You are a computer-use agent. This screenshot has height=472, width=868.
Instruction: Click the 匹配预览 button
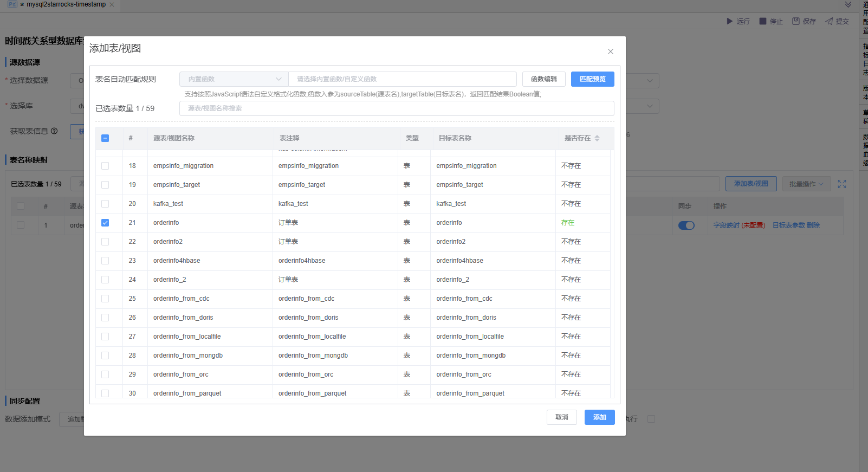(x=592, y=79)
